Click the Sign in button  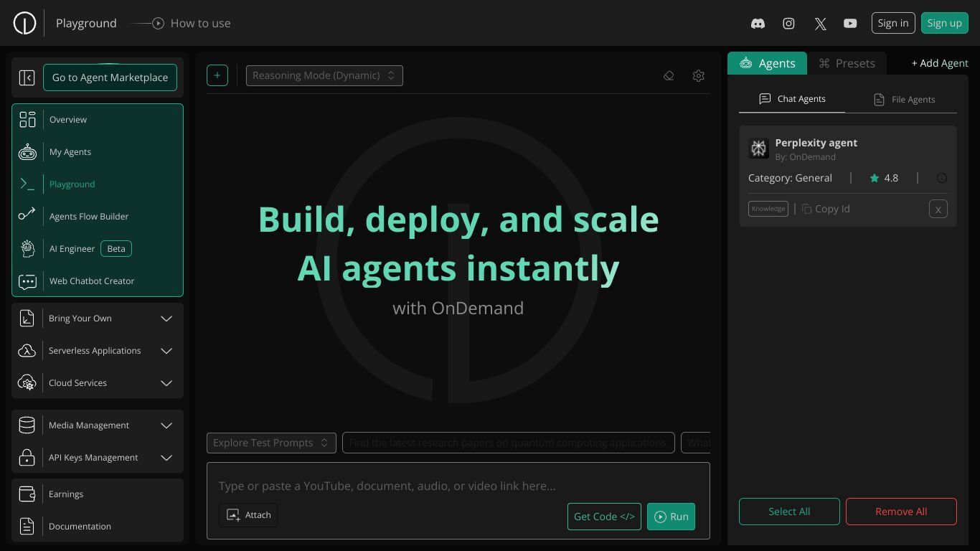(x=893, y=23)
